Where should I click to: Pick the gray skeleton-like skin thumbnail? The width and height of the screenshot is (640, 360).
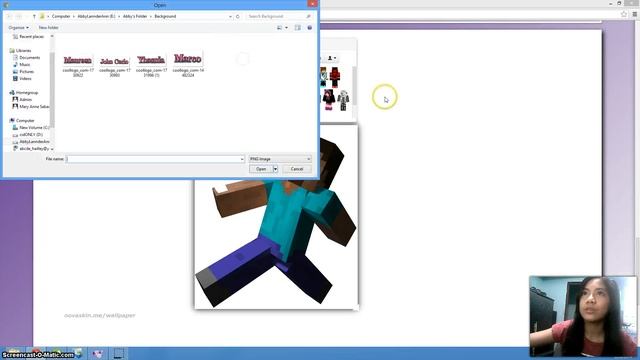pyautogui.click(x=343, y=100)
